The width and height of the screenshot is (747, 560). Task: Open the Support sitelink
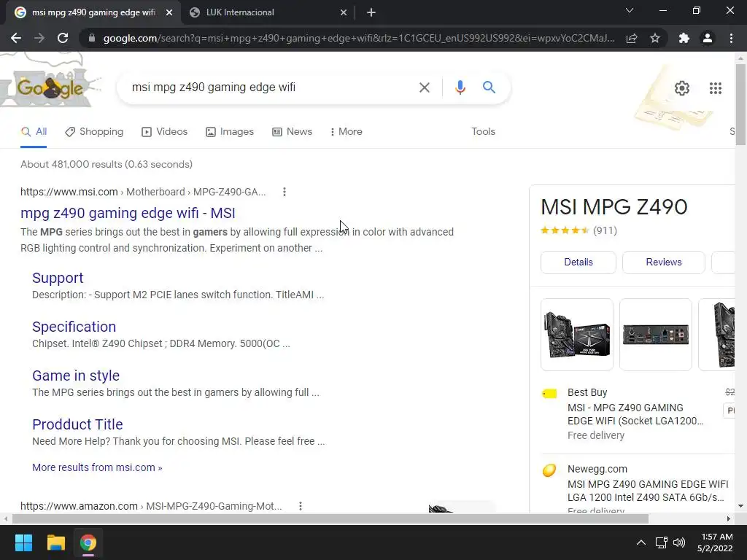[x=58, y=278]
